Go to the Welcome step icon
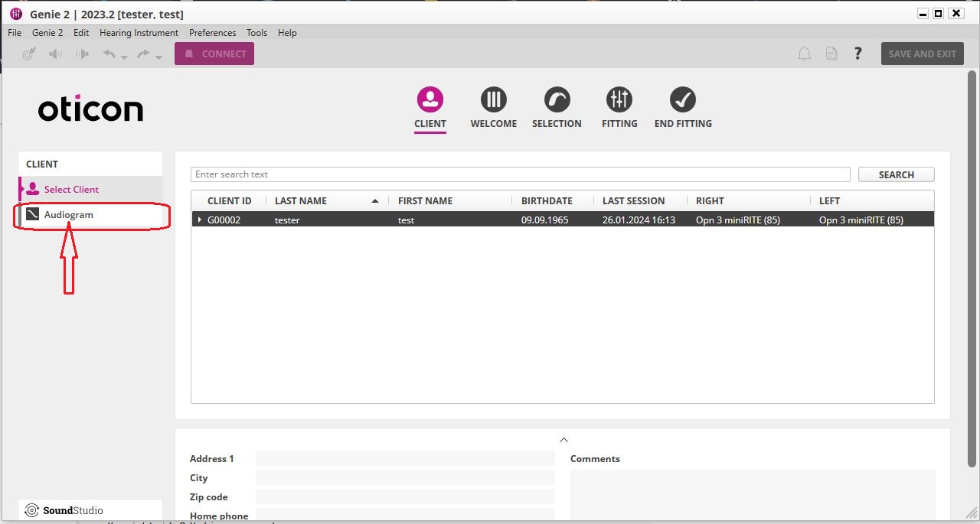The width and height of the screenshot is (980, 524). (x=494, y=99)
